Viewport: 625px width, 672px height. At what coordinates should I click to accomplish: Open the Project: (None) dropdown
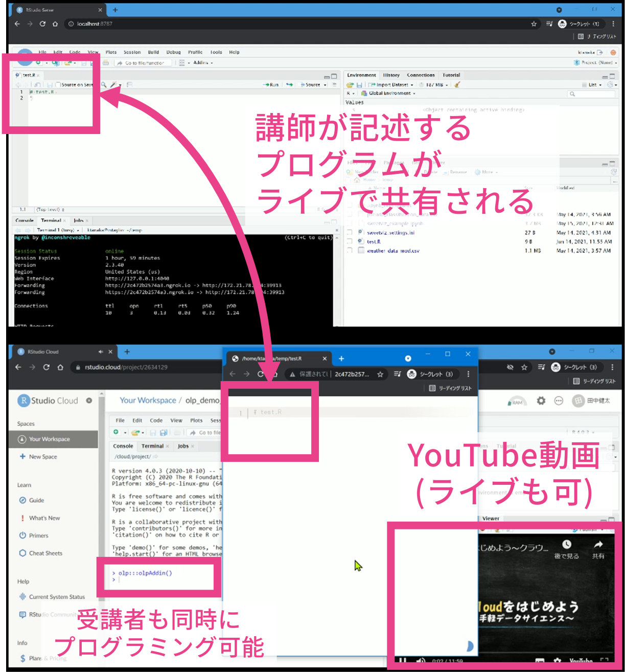point(595,63)
